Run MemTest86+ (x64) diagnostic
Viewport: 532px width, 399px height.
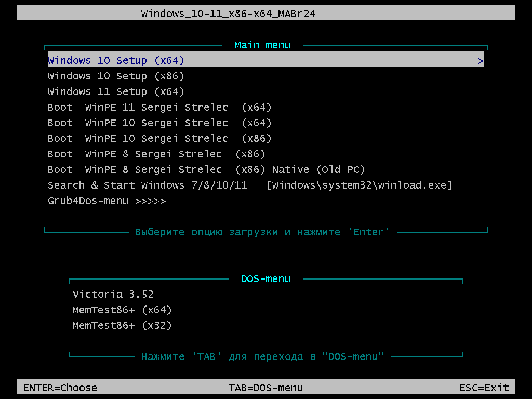coord(122,310)
